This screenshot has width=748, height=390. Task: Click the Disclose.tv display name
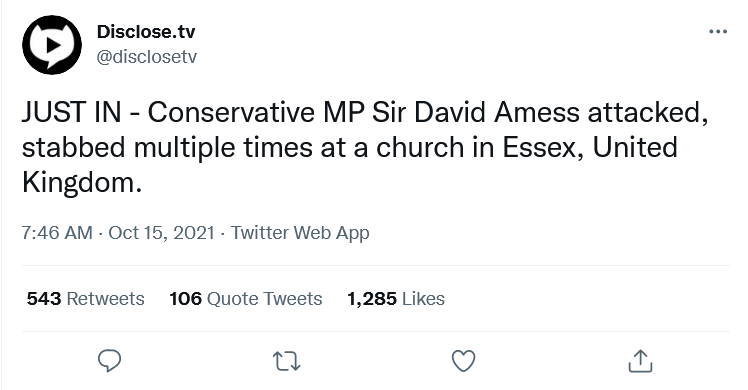pos(146,32)
